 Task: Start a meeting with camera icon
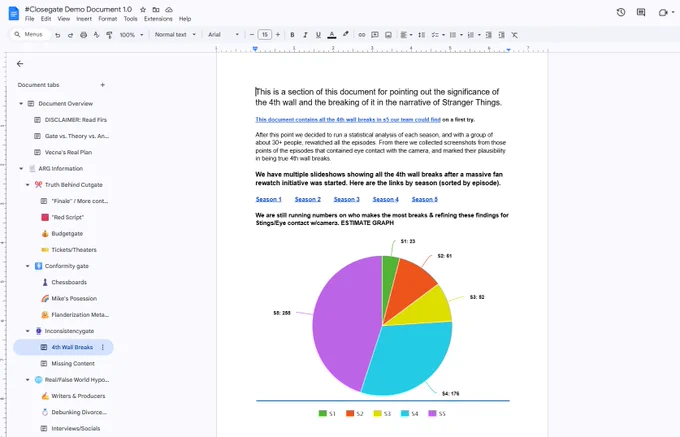pos(663,12)
